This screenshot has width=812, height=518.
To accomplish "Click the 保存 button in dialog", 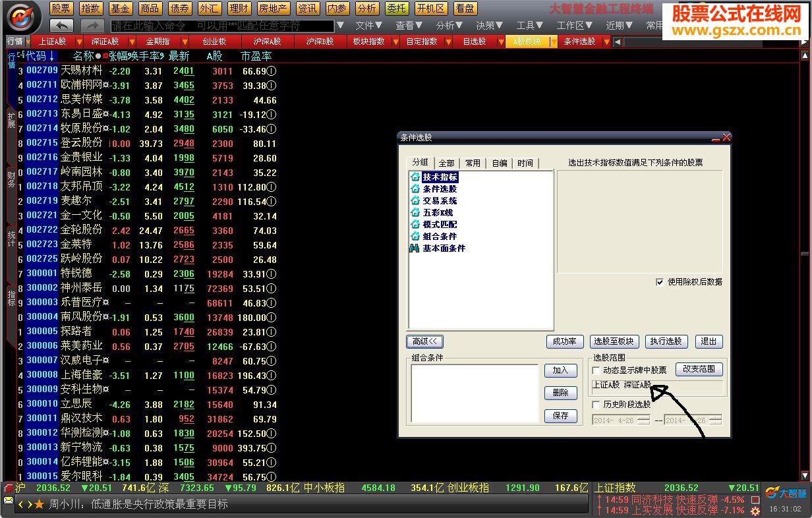I will (x=561, y=416).
